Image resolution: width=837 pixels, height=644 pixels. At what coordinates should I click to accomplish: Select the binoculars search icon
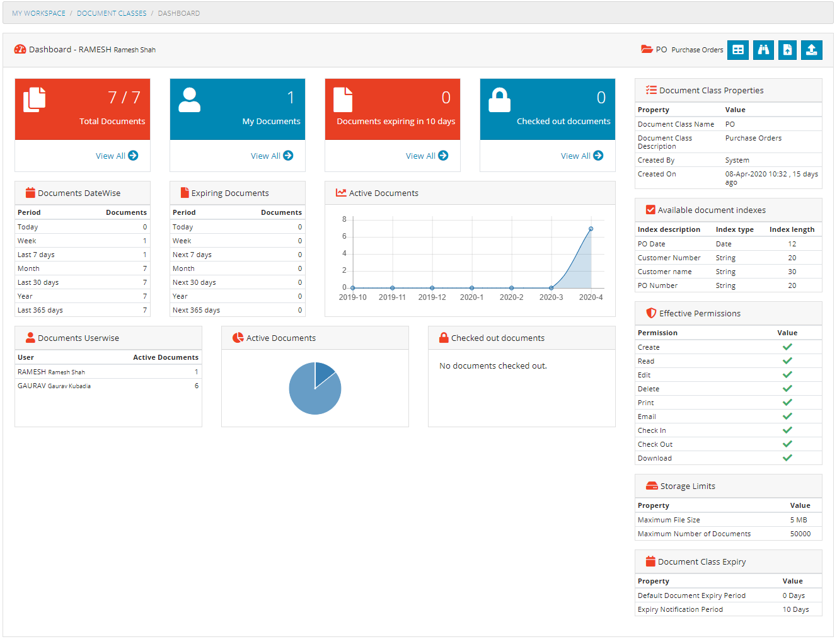[763, 50]
